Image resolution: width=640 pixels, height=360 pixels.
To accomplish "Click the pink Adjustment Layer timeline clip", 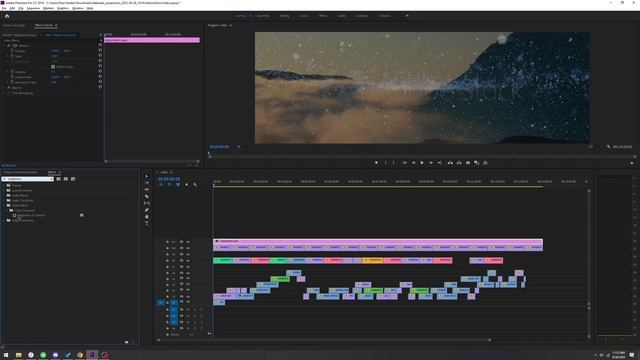I will pyautogui.click(x=378, y=241).
